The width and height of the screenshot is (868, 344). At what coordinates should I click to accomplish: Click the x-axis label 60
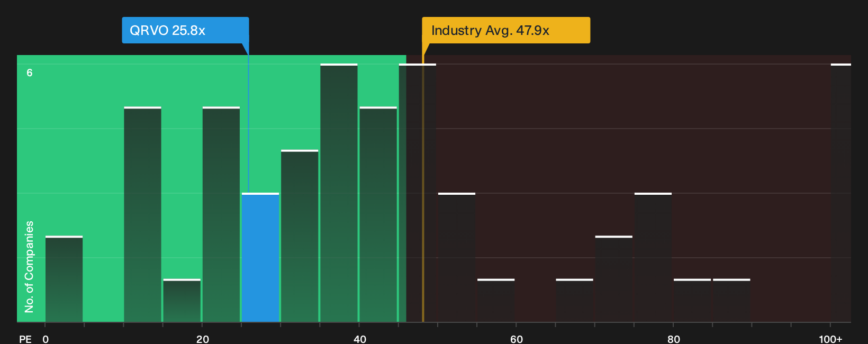pos(517,339)
